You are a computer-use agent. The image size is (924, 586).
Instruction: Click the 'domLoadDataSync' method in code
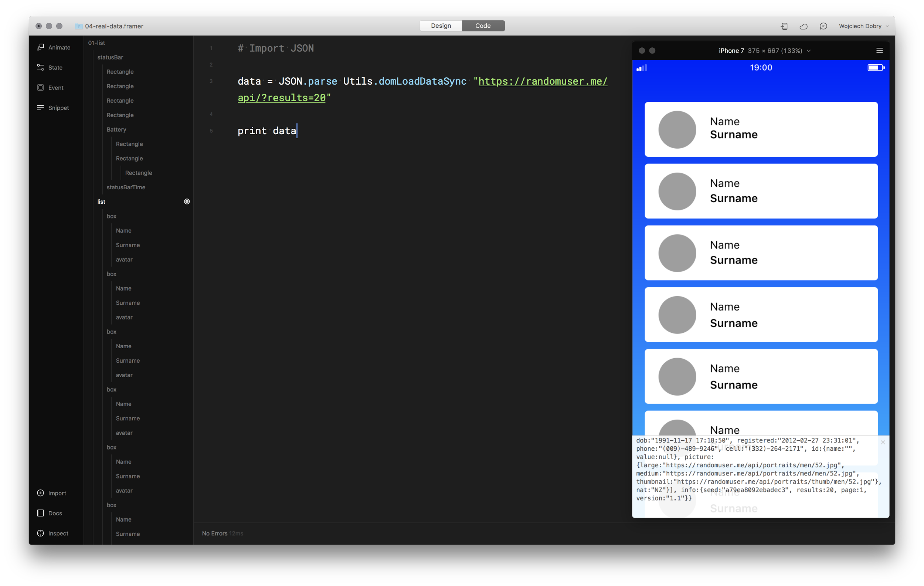(x=422, y=81)
